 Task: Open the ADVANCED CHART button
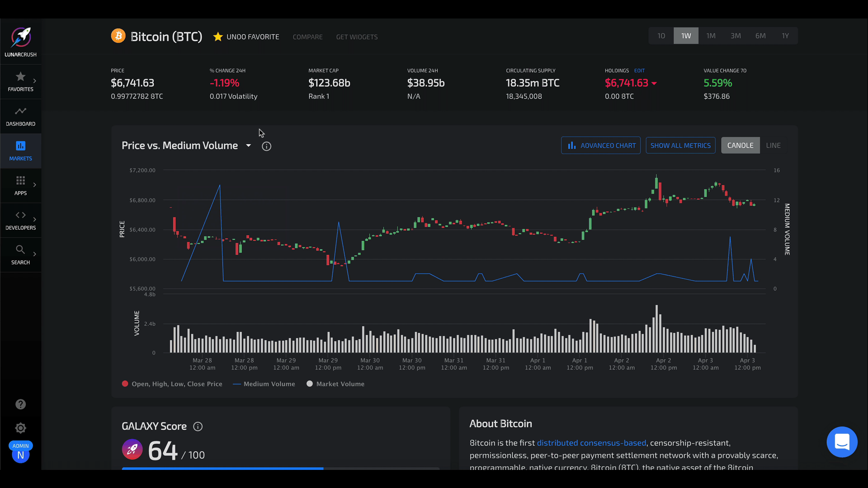[601, 145]
